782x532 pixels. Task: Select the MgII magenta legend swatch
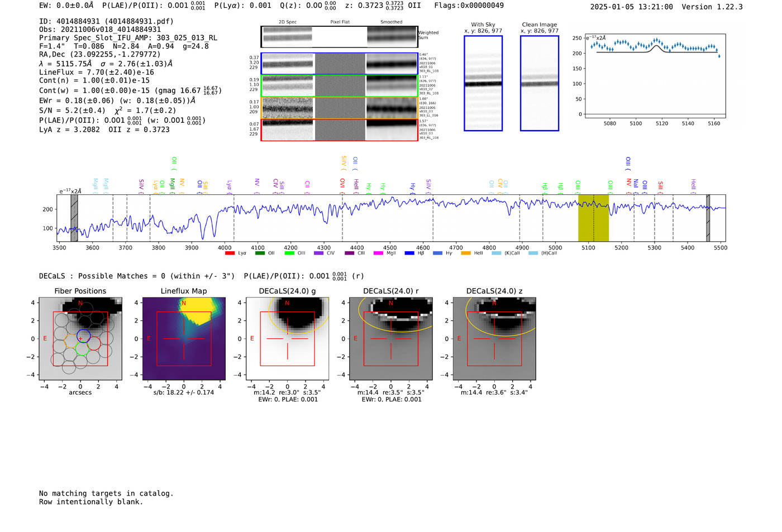[378, 253]
